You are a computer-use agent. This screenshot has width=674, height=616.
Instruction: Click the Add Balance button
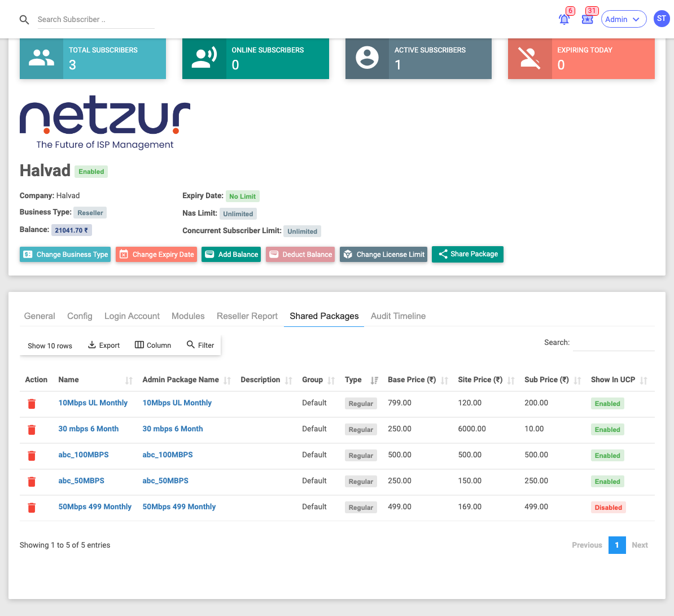[x=231, y=255]
